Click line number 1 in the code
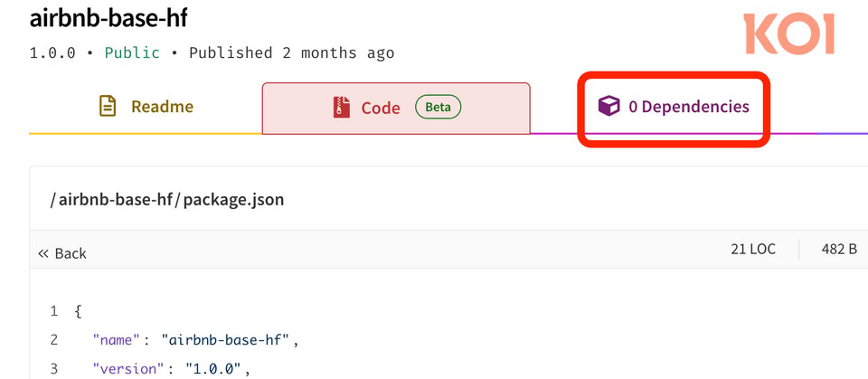The width and height of the screenshot is (868, 379). [x=54, y=311]
